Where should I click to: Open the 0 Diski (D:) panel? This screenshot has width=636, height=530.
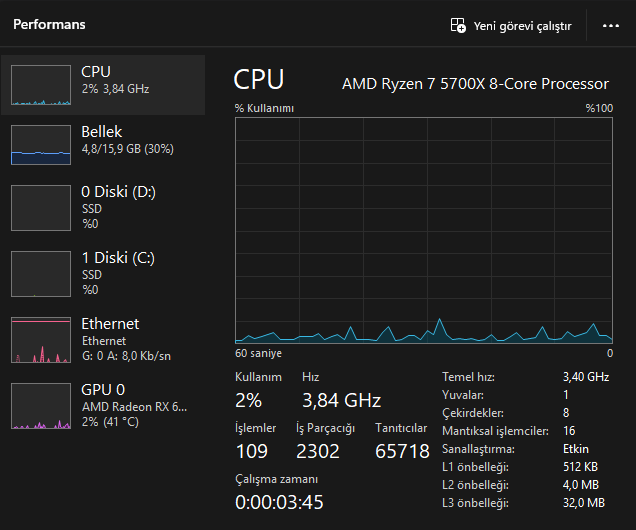pyautogui.click(x=103, y=208)
